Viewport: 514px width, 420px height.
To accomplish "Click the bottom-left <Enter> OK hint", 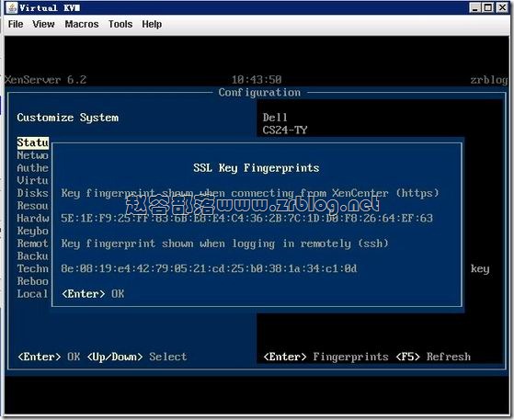I will click(49, 357).
